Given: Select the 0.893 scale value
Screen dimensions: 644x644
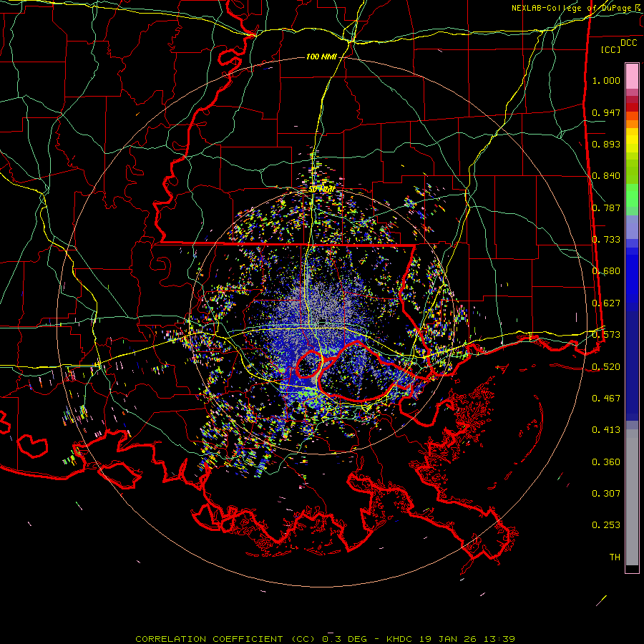Looking at the screenshot, I should coord(606,144).
